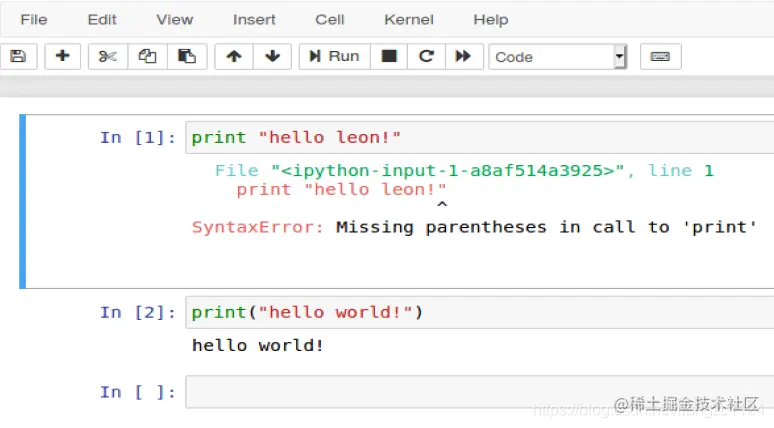The width and height of the screenshot is (774, 428).
Task: Select the empty In [ ]: prompt label
Action: pos(138,392)
